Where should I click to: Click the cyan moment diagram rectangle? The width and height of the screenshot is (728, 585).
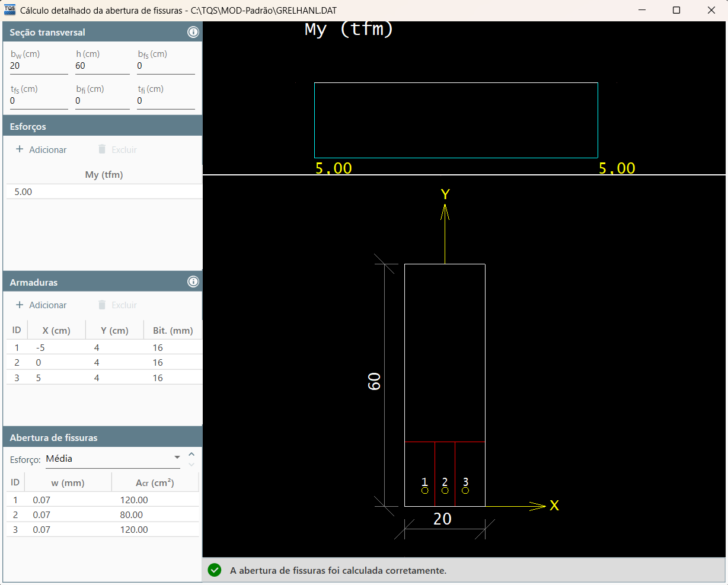(x=456, y=120)
